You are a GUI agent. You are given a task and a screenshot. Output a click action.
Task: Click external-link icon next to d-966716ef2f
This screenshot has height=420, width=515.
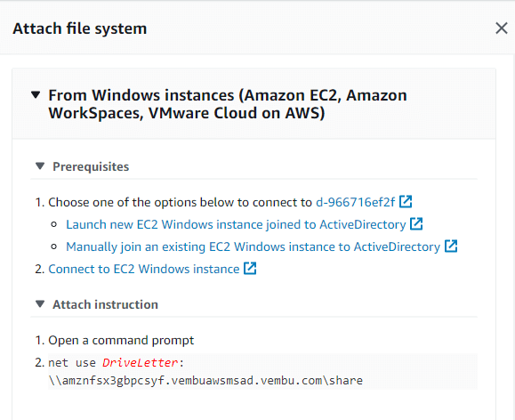point(406,201)
